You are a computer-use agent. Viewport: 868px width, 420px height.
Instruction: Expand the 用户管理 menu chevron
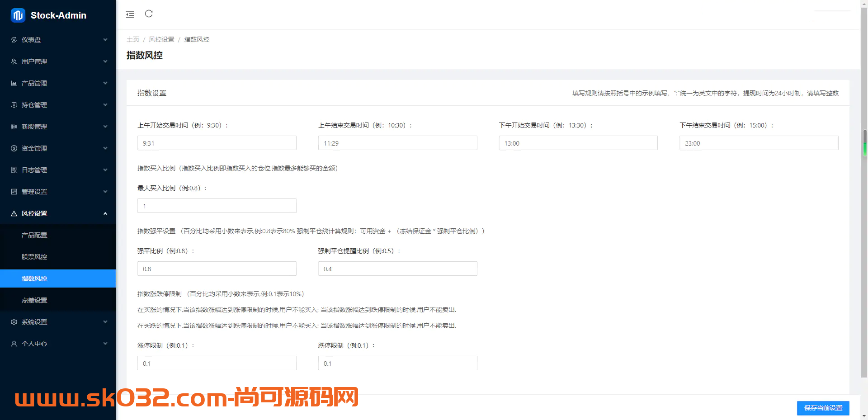(x=105, y=61)
